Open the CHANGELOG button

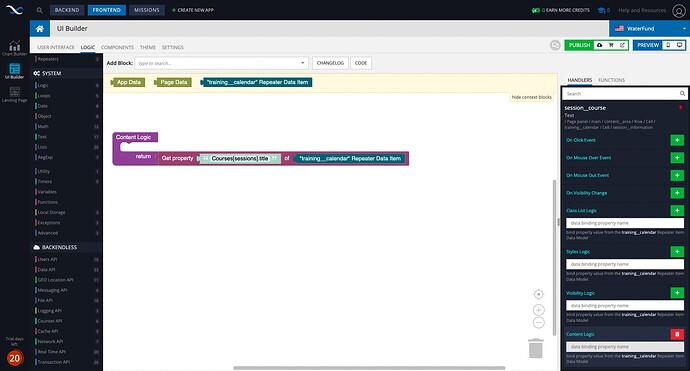pos(330,63)
